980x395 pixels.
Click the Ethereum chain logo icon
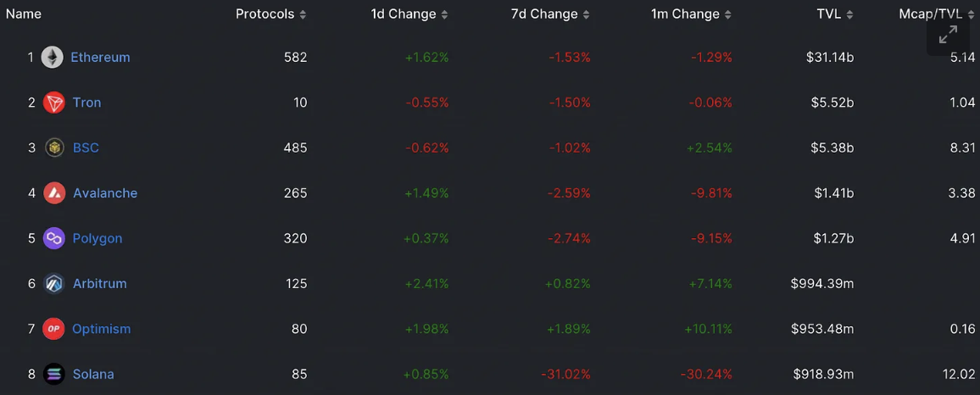pos(53,58)
